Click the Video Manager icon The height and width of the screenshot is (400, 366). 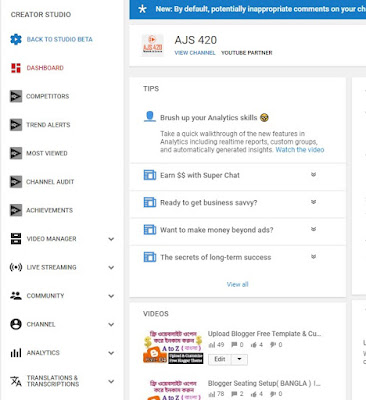(16, 239)
